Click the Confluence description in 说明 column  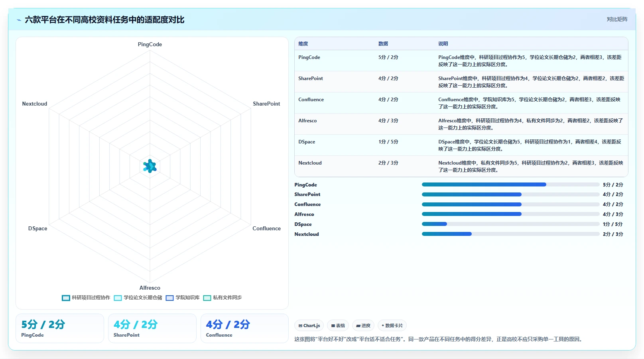pos(530,103)
